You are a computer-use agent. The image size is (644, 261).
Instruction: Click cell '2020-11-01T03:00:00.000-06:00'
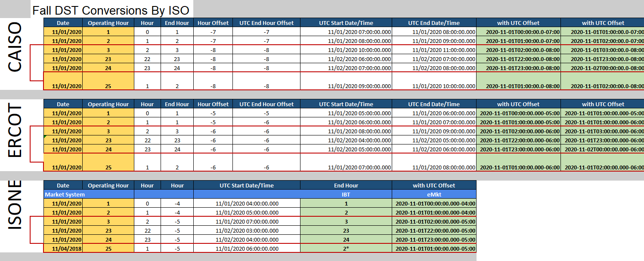click(x=602, y=131)
